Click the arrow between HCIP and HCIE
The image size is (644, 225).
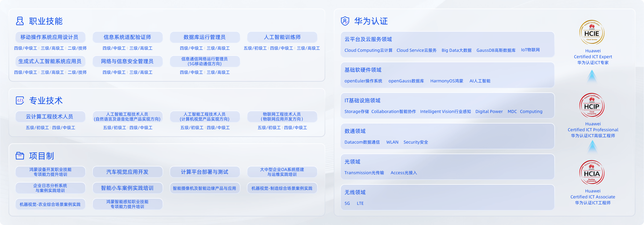click(592, 76)
